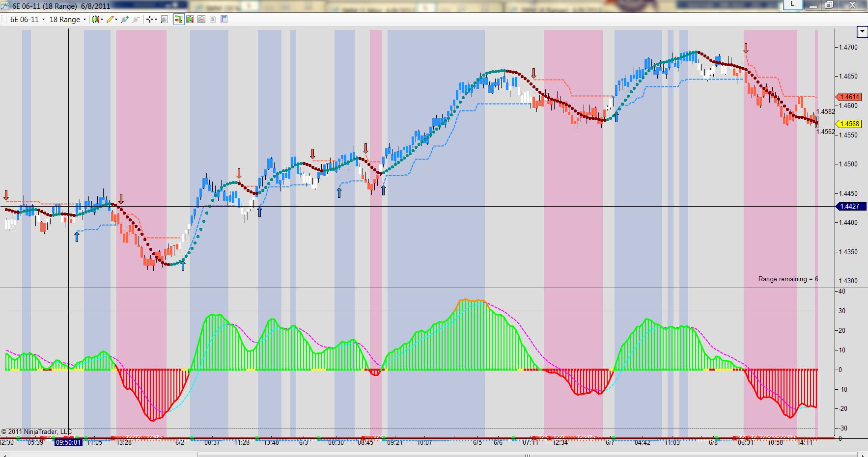
Task: Click the 14:11 time axis label
Action: [805, 443]
